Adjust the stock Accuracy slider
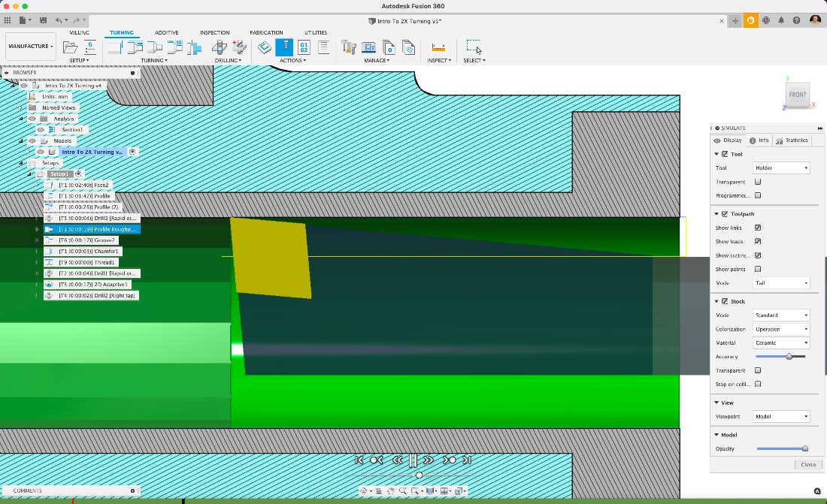This screenshot has width=827, height=504. click(789, 357)
